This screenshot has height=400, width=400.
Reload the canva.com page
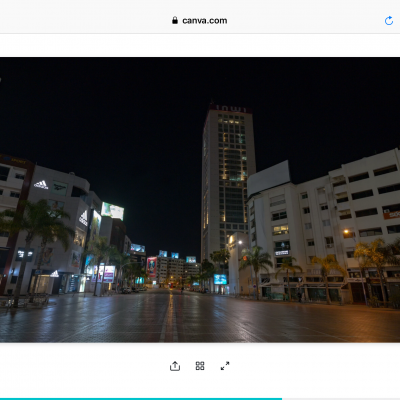click(x=389, y=21)
